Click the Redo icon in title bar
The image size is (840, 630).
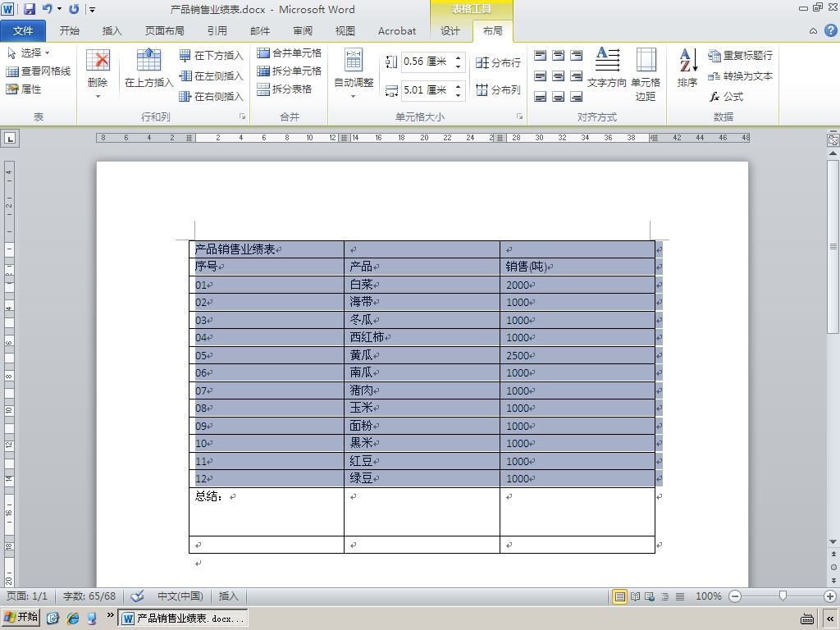pyautogui.click(x=74, y=9)
